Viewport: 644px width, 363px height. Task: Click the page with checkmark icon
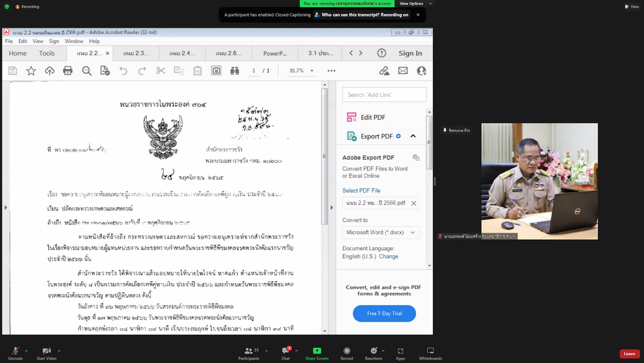pos(105,71)
